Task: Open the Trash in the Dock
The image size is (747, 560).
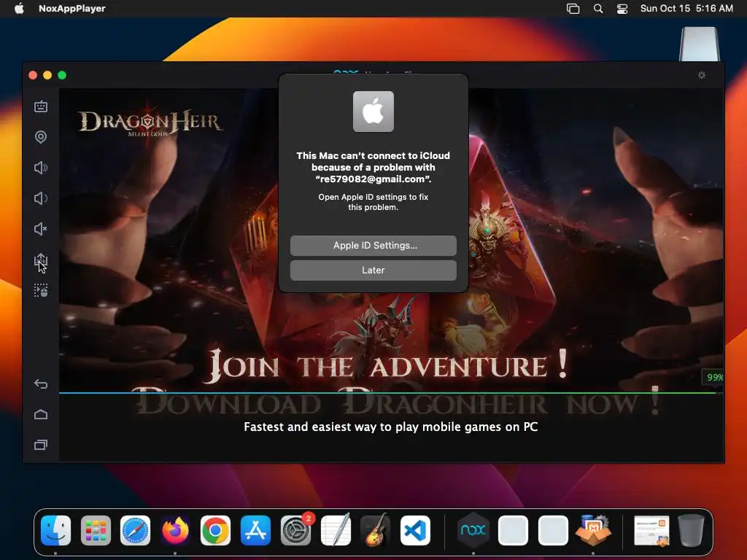Action: tap(692, 531)
